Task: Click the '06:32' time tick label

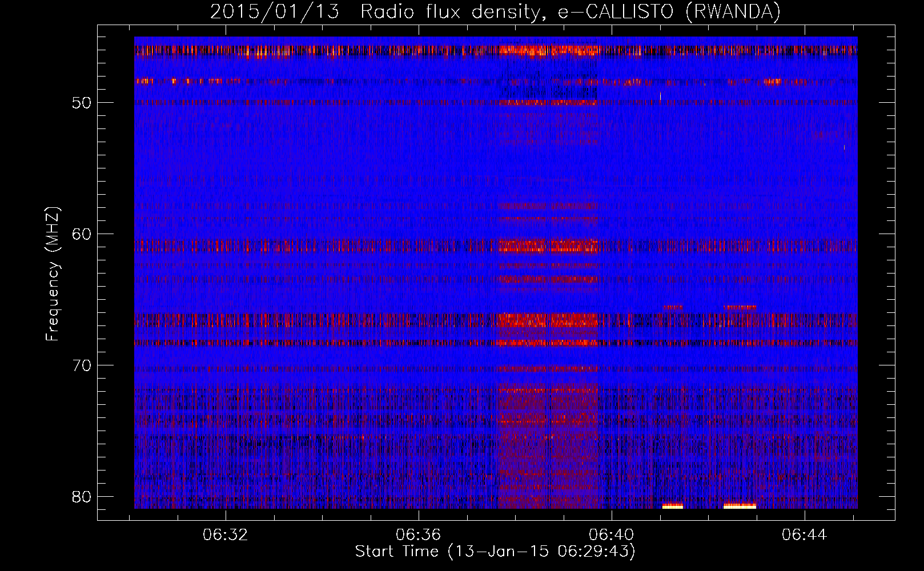Action: (226, 535)
